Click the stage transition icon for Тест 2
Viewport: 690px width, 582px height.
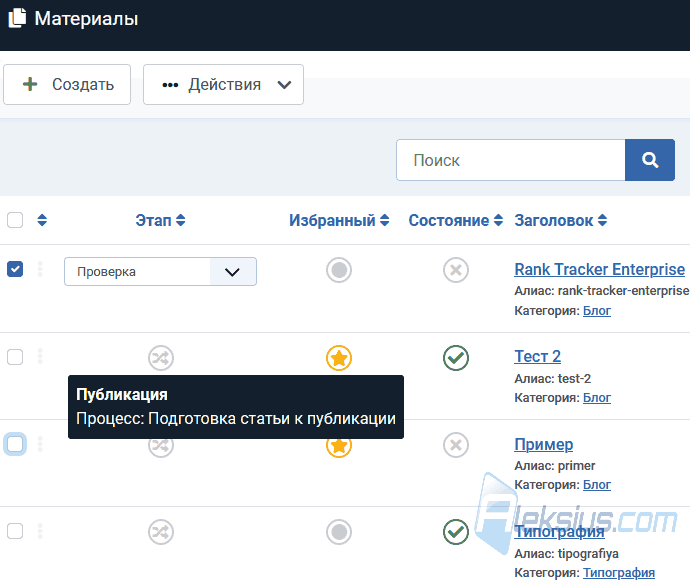[161, 358]
